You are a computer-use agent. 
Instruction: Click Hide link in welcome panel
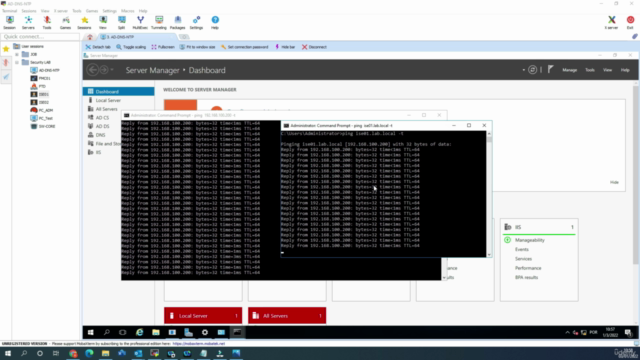click(x=614, y=182)
